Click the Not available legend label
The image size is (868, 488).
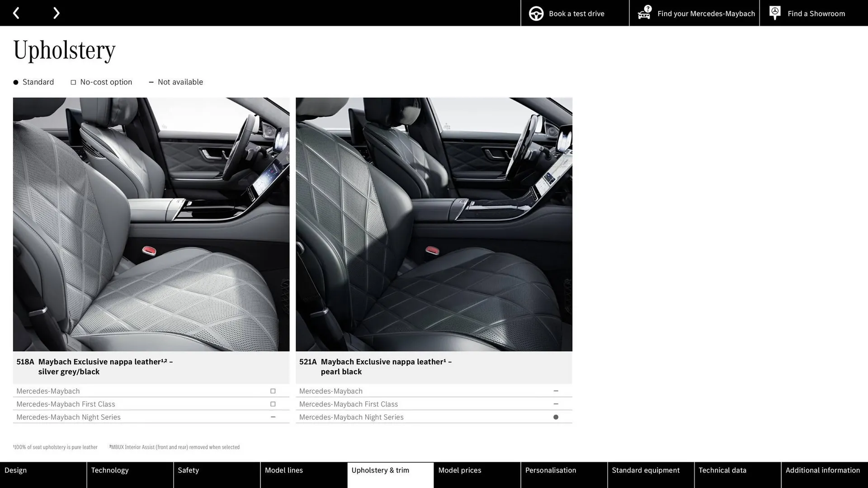(180, 82)
